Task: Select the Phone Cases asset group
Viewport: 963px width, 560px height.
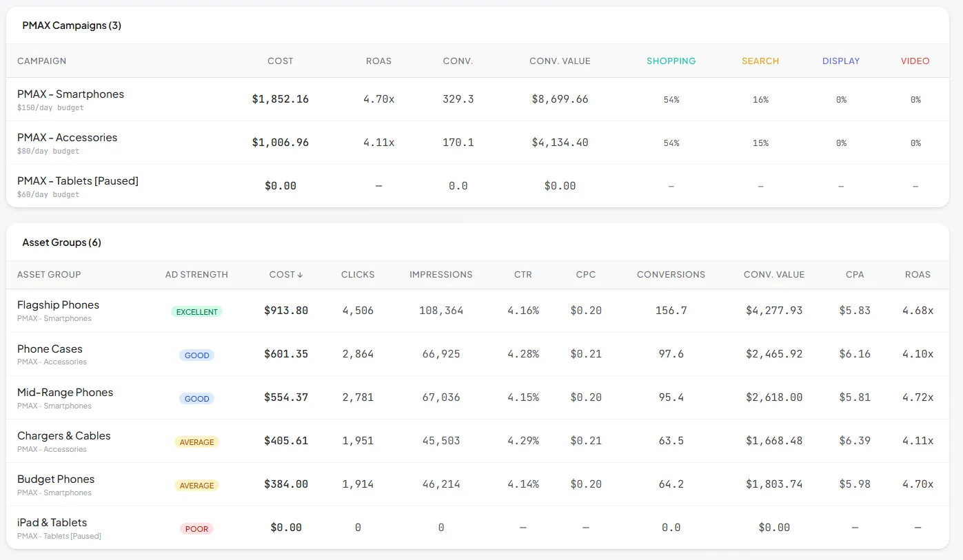Action: pyautogui.click(x=478, y=354)
